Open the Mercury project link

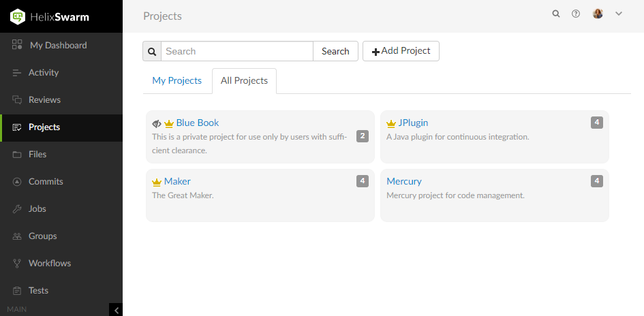pos(404,181)
